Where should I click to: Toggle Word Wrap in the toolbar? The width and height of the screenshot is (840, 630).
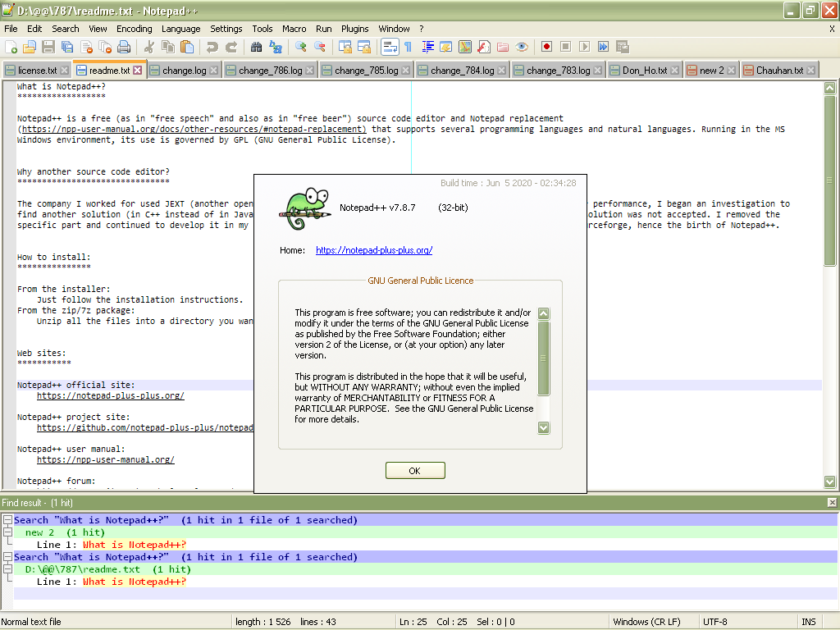[390, 47]
